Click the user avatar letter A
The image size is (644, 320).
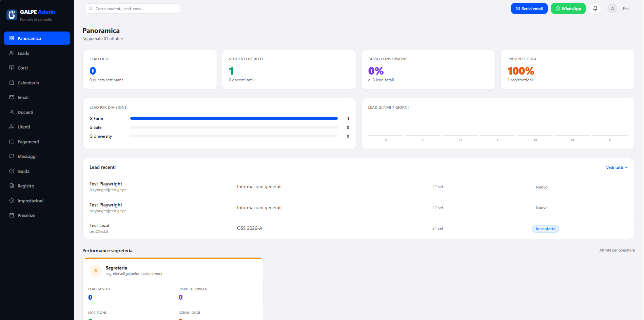[x=612, y=9]
